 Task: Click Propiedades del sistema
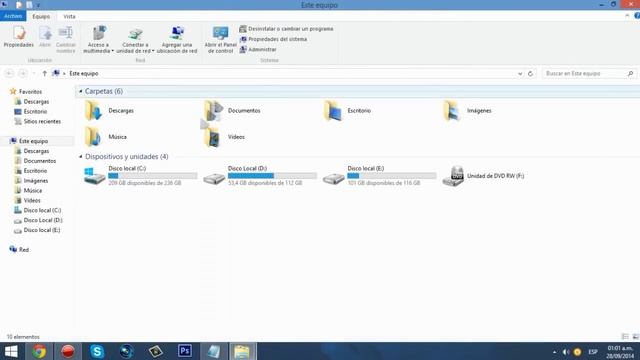[x=273, y=39]
